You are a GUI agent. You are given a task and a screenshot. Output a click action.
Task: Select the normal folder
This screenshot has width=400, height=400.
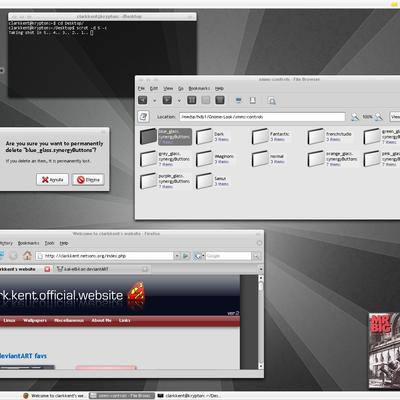[268, 159]
